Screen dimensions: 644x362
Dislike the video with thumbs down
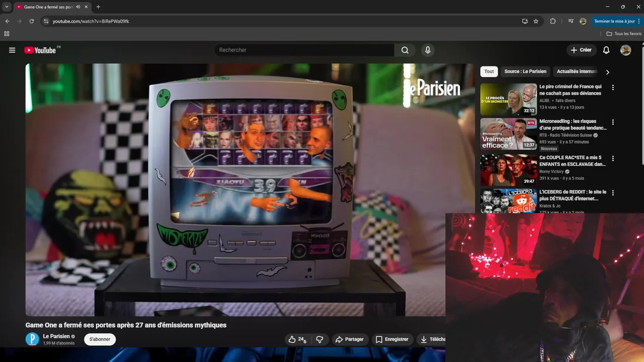point(319,339)
